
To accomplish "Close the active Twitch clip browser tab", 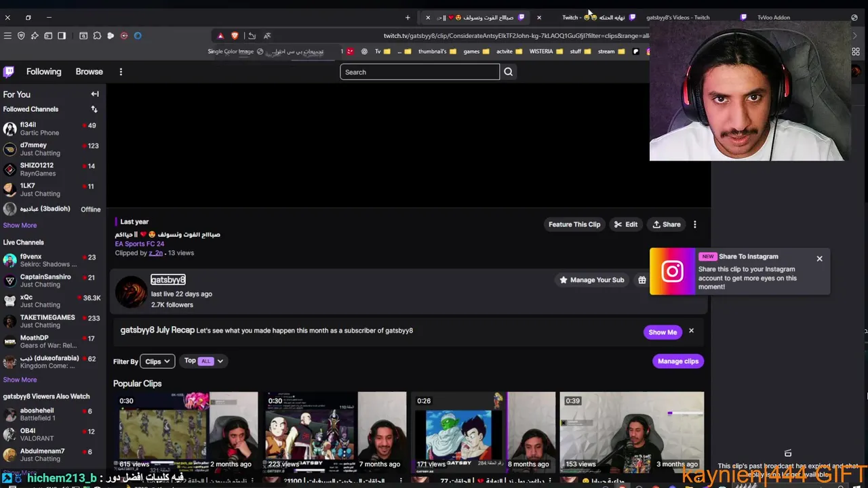I will tap(428, 18).
